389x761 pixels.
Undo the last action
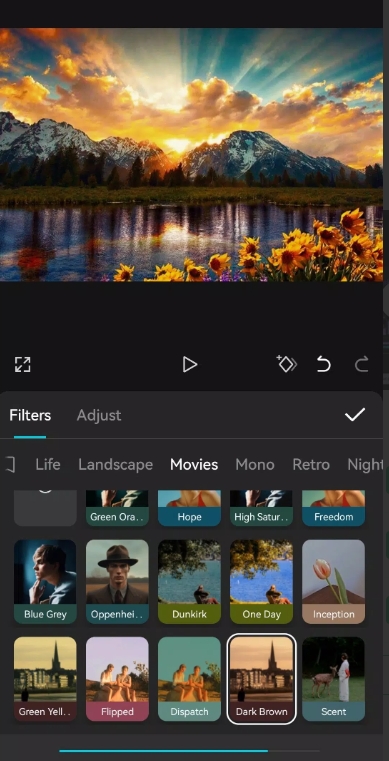[x=324, y=364]
